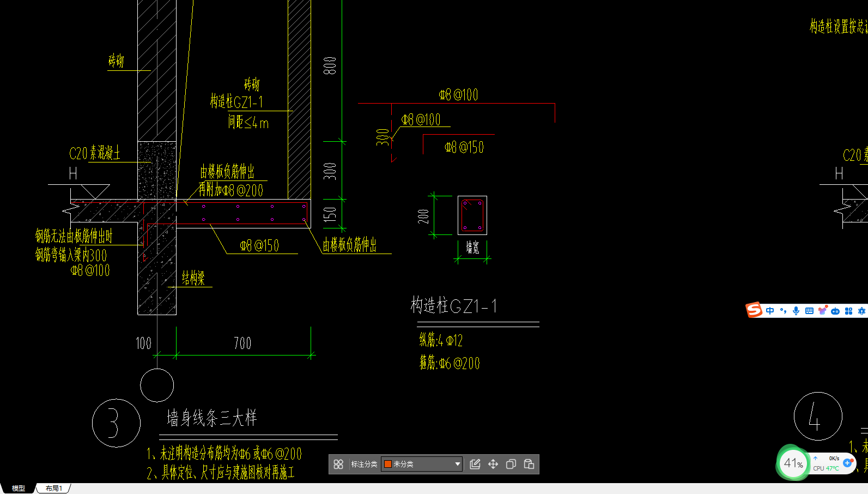The height and width of the screenshot is (494, 868).
Task: Click the microphone voice input icon
Action: click(x=796, y=311)
